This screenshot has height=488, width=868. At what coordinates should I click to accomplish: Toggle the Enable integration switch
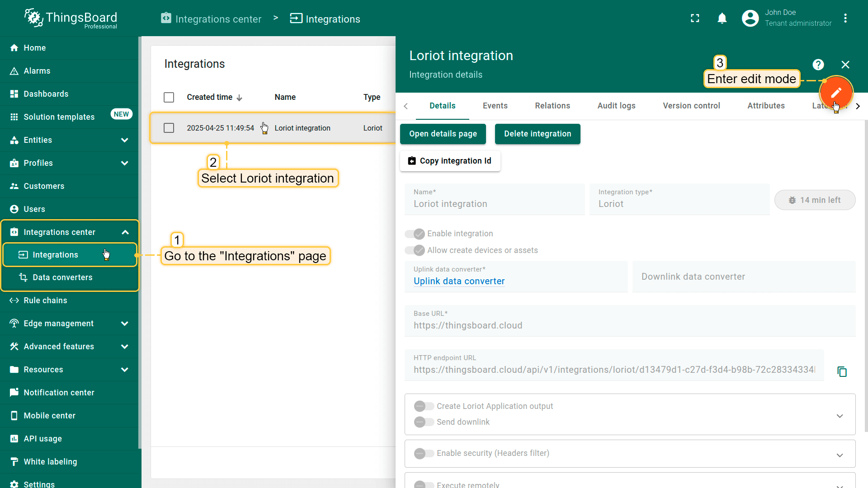click(415, 234)
